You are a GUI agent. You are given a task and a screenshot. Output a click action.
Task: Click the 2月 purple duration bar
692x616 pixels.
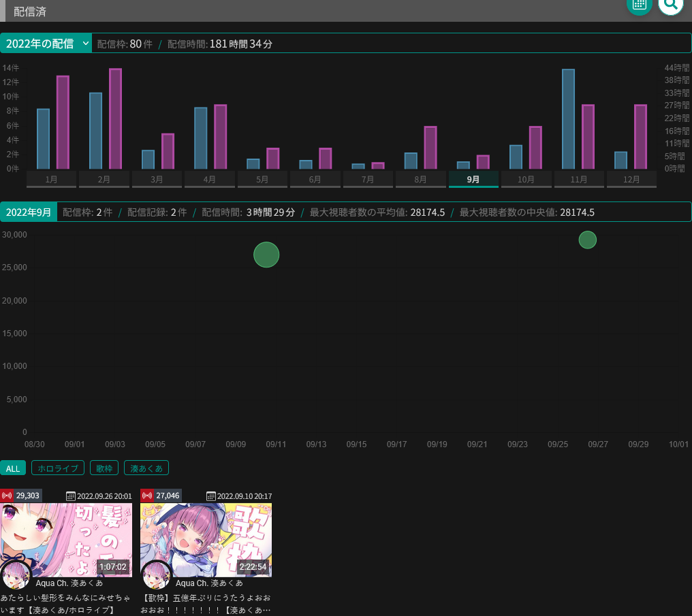tap(115, 118)
